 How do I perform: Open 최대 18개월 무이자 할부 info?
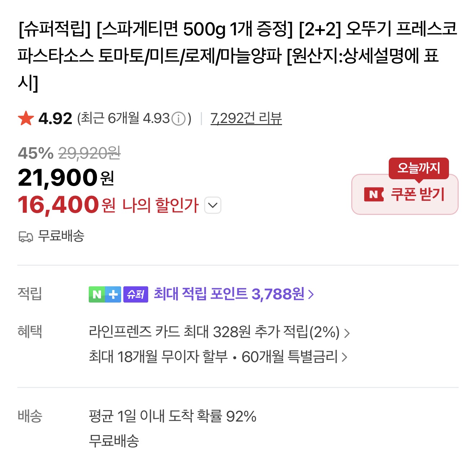click(158, 357)
